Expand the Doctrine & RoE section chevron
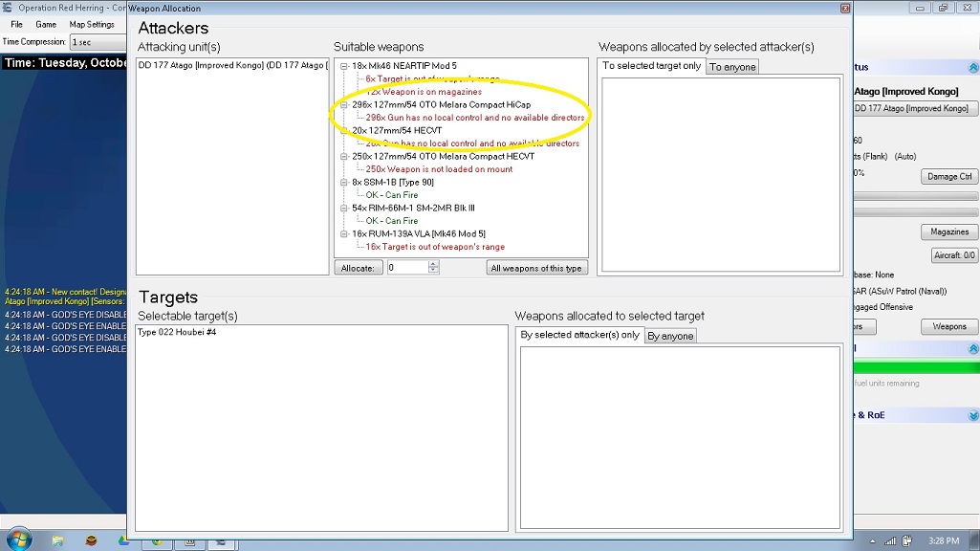 click(x=973, y=415)
